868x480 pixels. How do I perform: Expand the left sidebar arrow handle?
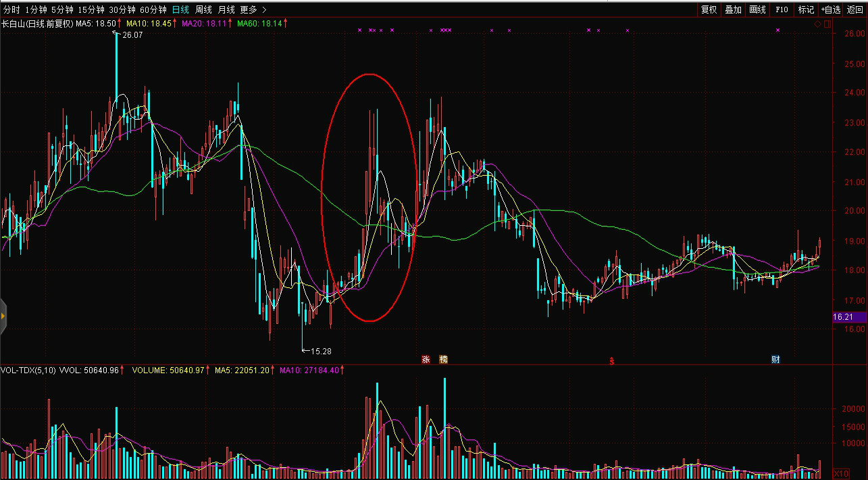(x=3, y=316)
